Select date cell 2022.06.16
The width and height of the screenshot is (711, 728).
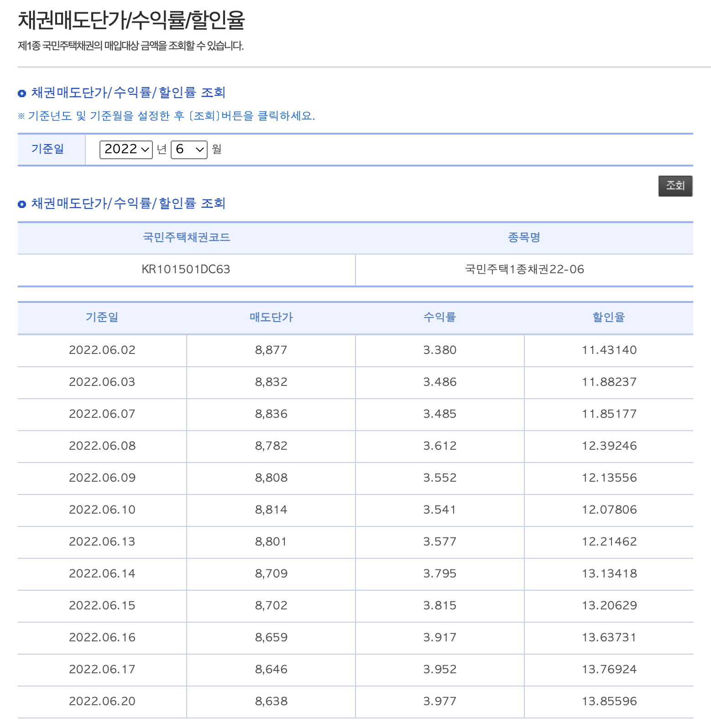[x=102, y=638]
